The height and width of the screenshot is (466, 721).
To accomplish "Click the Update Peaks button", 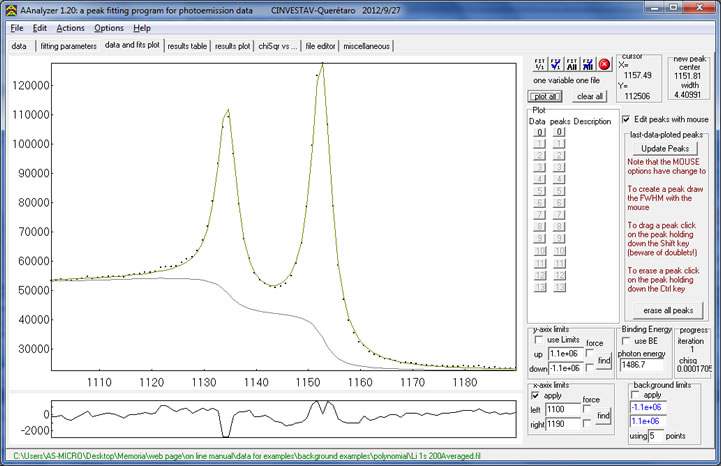I will [x=666, y=148].
